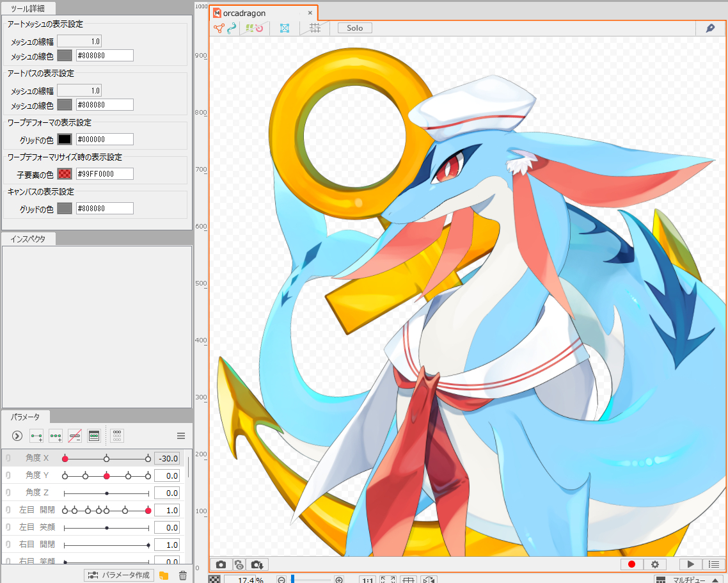
Task: Close the orcadragon tab
Action: pos(310,13)
